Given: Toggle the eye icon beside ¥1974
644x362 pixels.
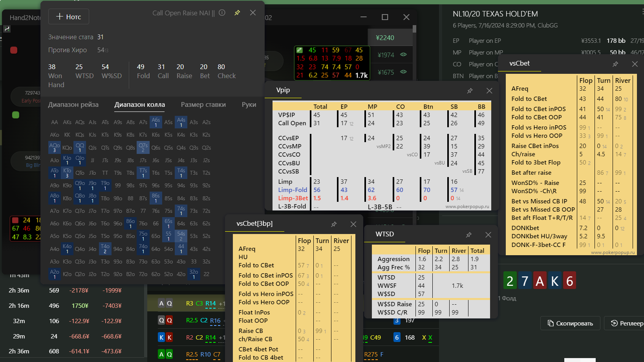Looking at the screenshot, I should click(403, 55).
